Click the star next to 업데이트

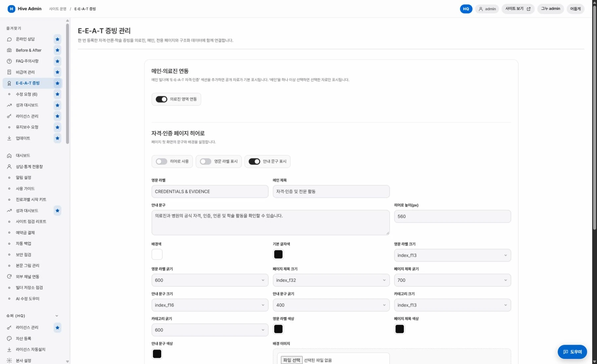coord(57,138)
